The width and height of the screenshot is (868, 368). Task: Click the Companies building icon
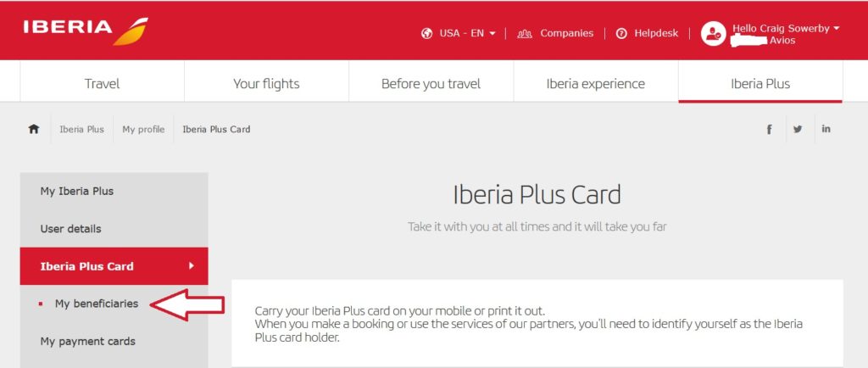(525, 34)
